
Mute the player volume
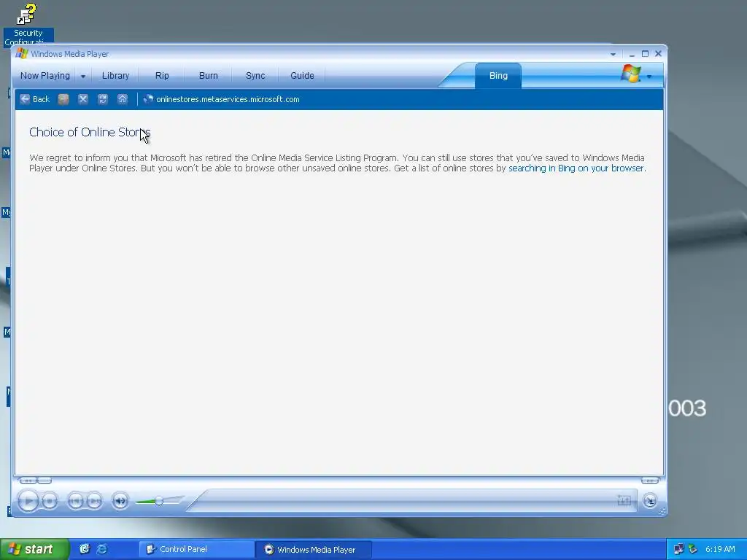(120, 501)
